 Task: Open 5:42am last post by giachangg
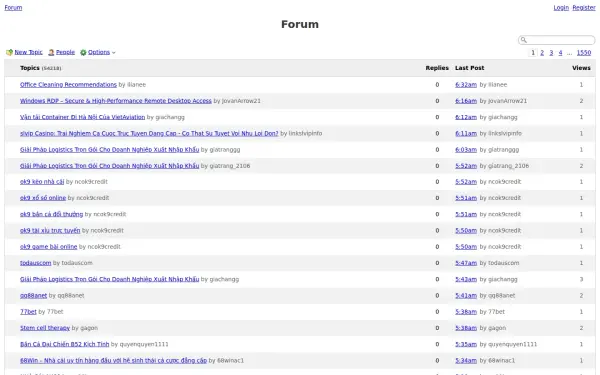coord(466,279)
